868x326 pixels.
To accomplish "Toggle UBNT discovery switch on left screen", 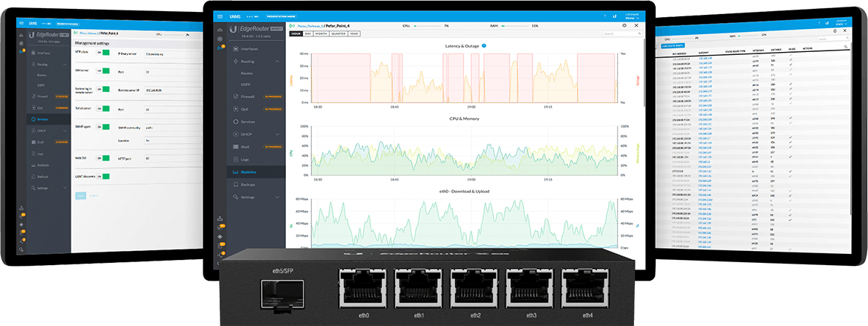I will pyautogui.click(x=103, y=176).
